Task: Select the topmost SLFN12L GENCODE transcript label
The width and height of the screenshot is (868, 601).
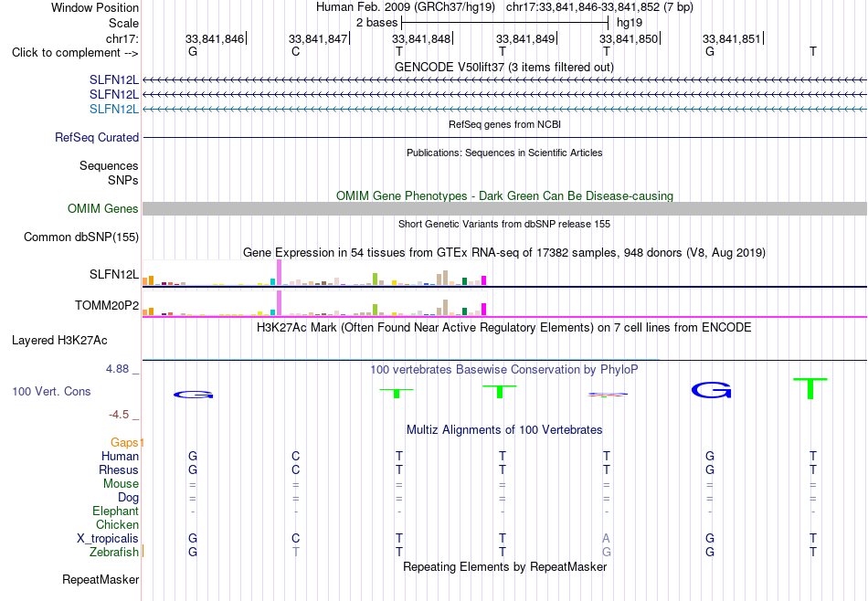Action: tap(114, 80)
